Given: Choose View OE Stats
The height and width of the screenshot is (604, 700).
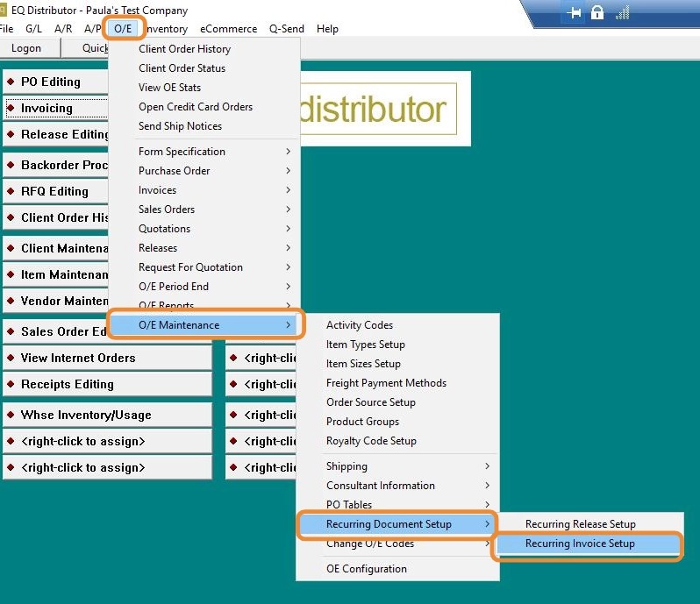Looking at the screenshot, I should [x=204, y=88].
